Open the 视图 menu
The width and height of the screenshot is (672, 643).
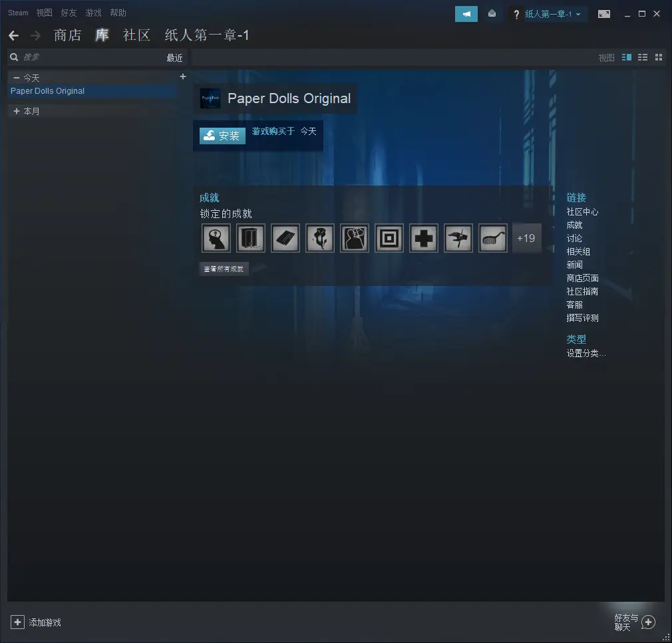coord(44,13)
